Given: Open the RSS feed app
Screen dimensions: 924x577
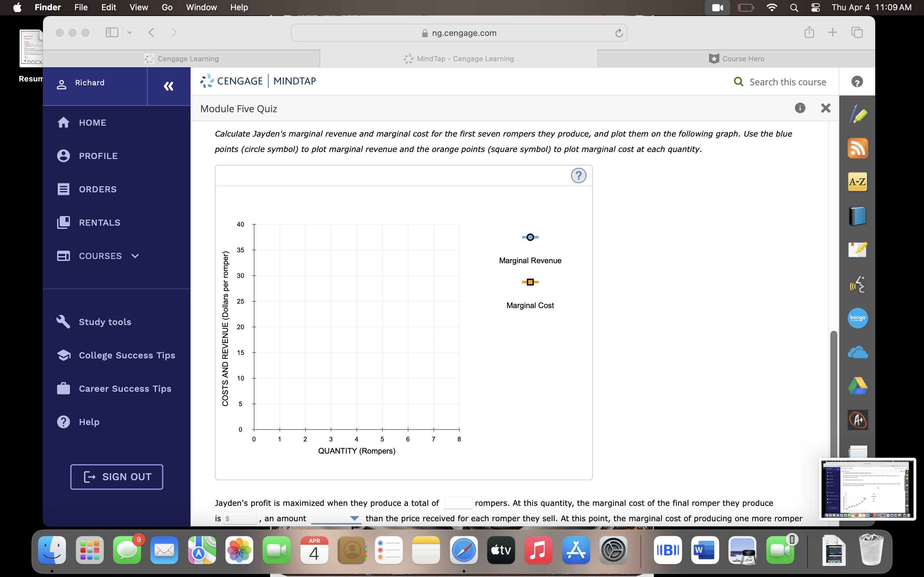Looking at the screenshot, I should point(857,148).
